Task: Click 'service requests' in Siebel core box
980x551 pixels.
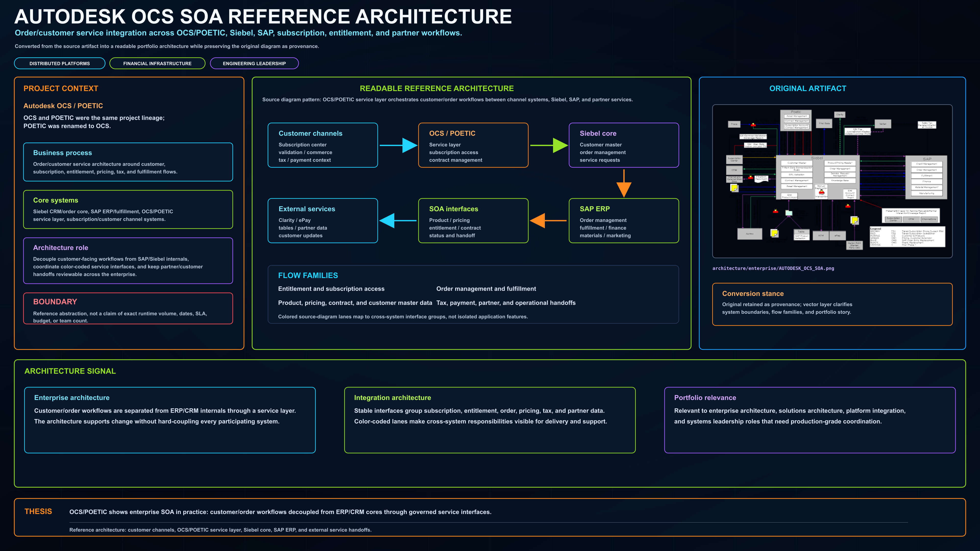Action: click(x=599, y=160)
